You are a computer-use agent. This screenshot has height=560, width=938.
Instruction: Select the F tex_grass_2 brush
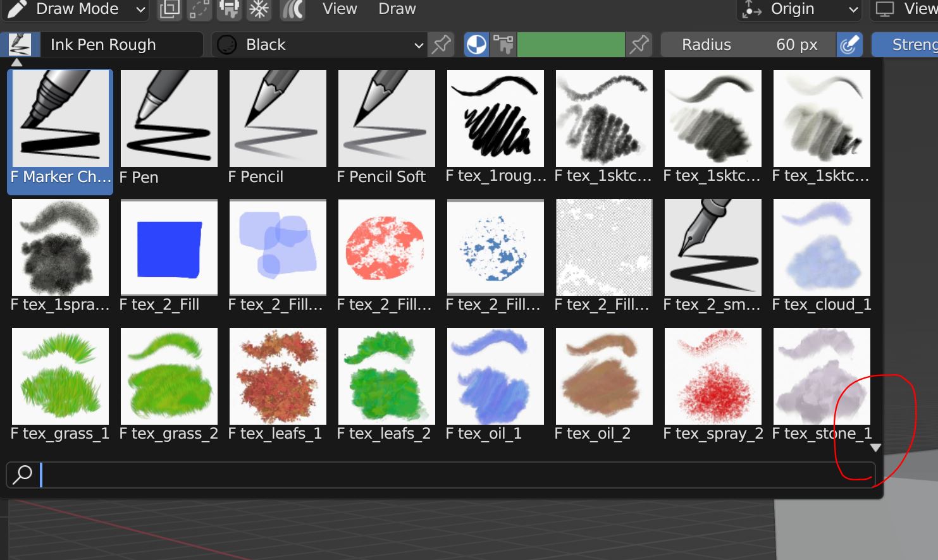169,385
